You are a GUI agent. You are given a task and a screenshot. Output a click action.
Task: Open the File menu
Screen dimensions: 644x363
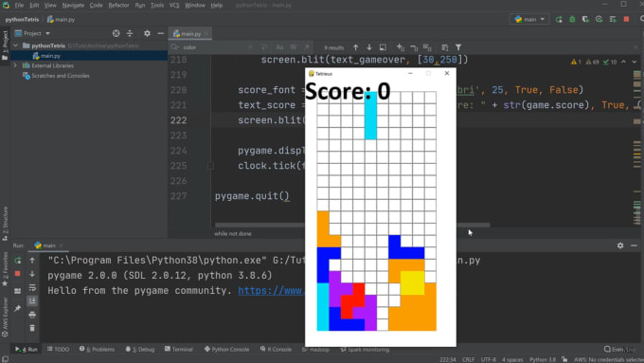(19, 6)
